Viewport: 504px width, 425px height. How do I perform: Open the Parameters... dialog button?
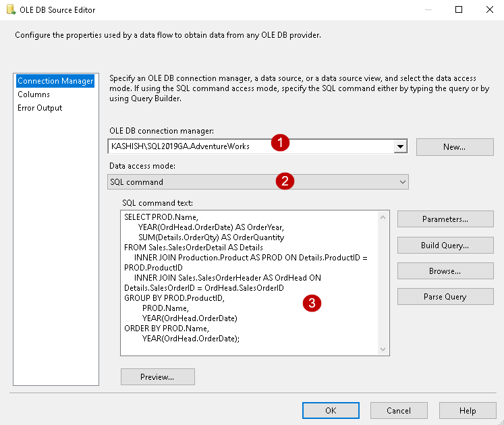[x=445, y=219]
